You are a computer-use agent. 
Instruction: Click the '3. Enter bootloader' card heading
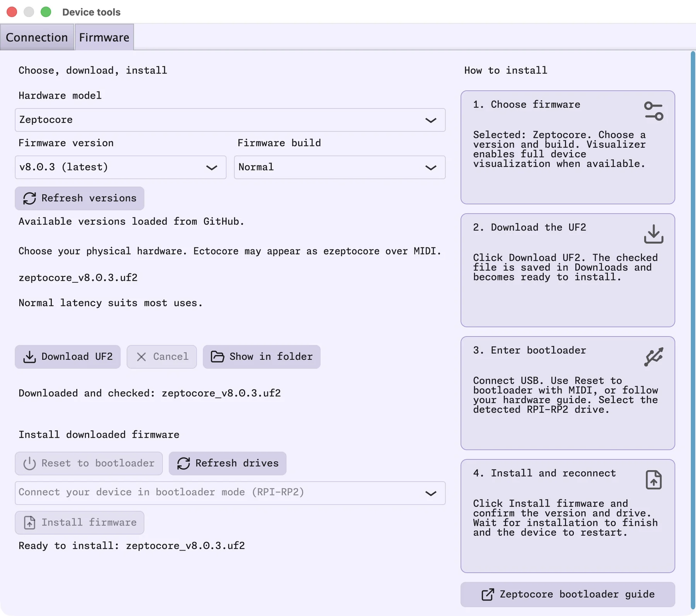pos(530,350)
